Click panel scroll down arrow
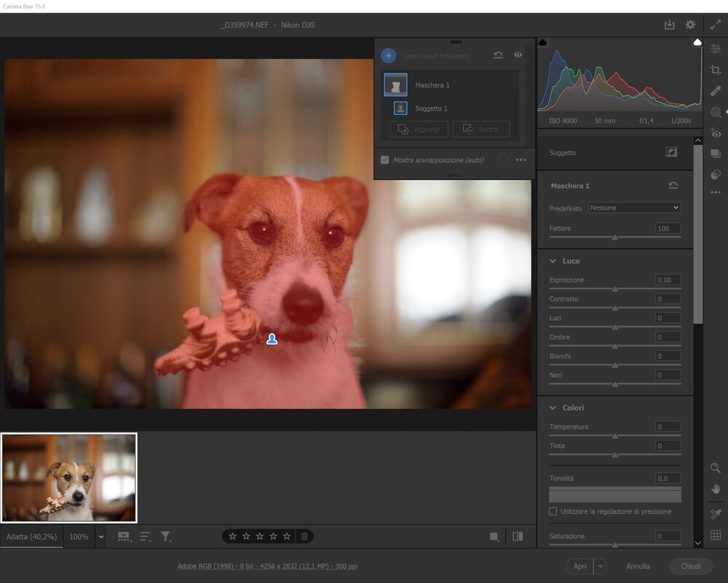This screenshot has height=583, width=728. [x=698, y=543]
